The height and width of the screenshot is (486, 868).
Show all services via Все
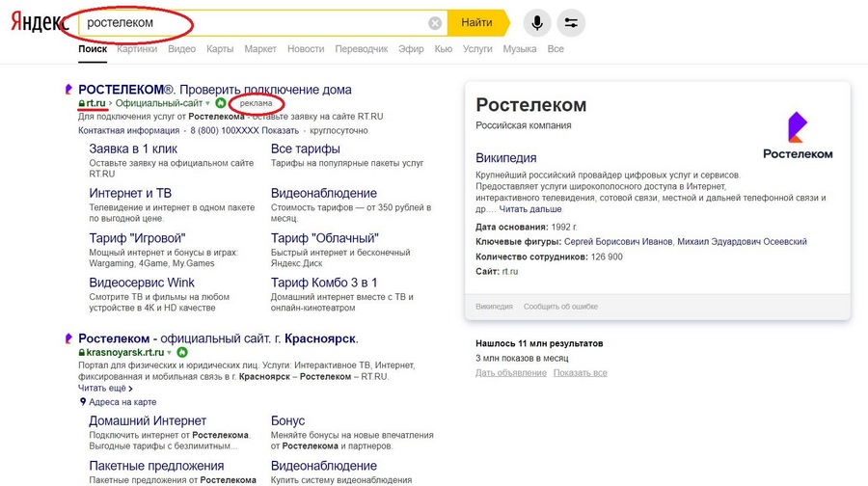point(556,49)
